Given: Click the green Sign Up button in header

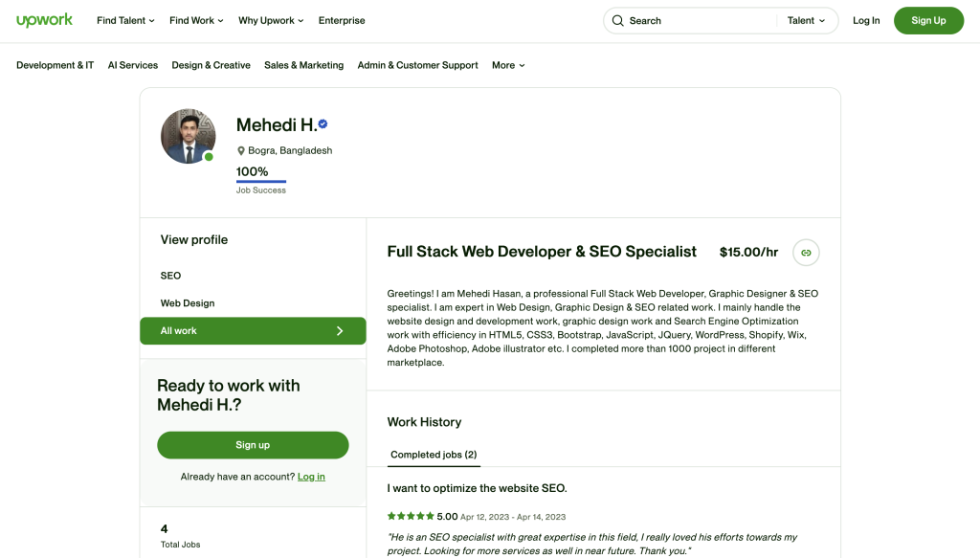Looking at the screenshot, I should [928, 21].
